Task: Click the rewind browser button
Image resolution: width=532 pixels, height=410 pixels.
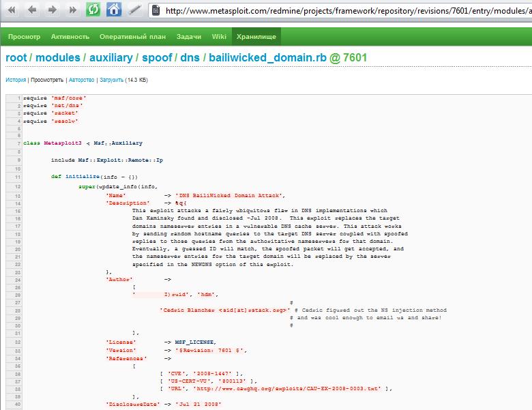Action: pyautogui.click(x=12, y=10)
